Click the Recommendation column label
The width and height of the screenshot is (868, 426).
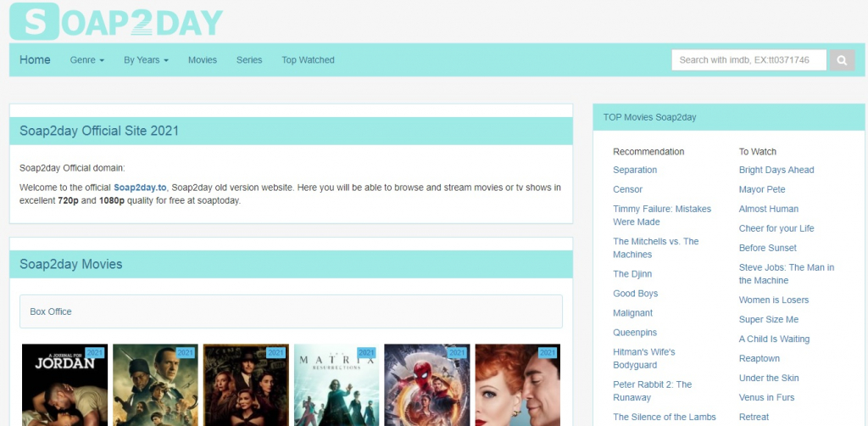coord(648,151)
